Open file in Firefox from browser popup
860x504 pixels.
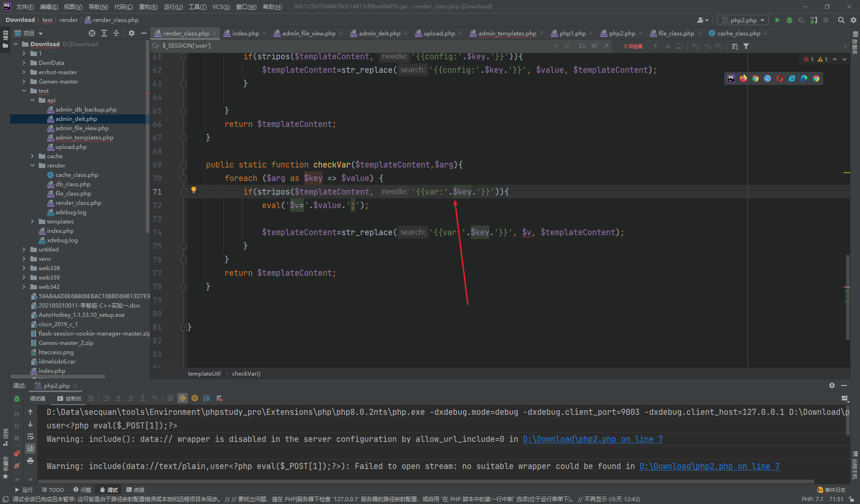point(743,78)
